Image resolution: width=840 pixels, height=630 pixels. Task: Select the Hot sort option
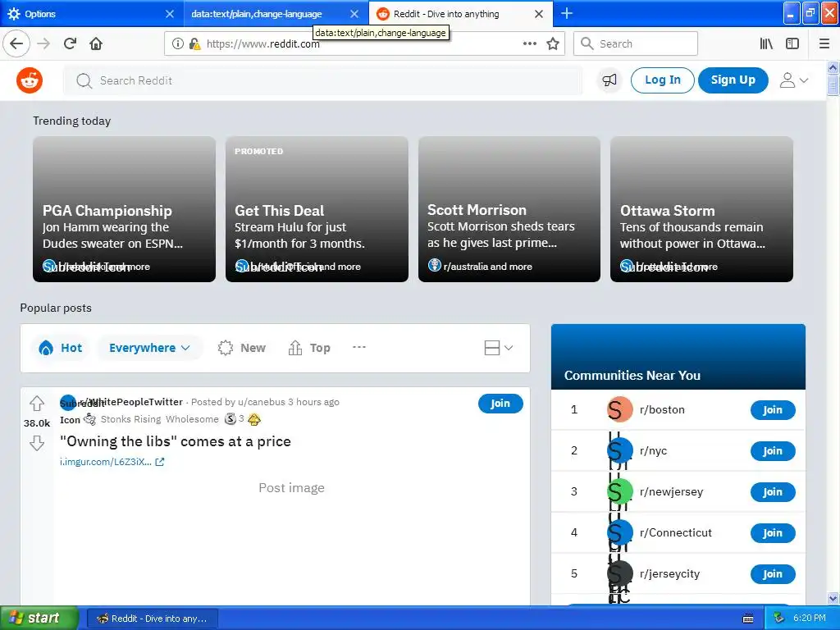[61, 348]
